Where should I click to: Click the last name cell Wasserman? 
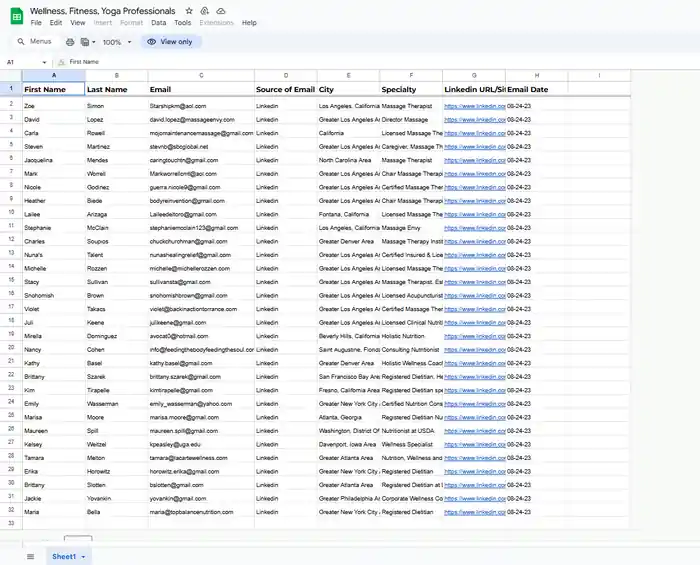(117, 404)
